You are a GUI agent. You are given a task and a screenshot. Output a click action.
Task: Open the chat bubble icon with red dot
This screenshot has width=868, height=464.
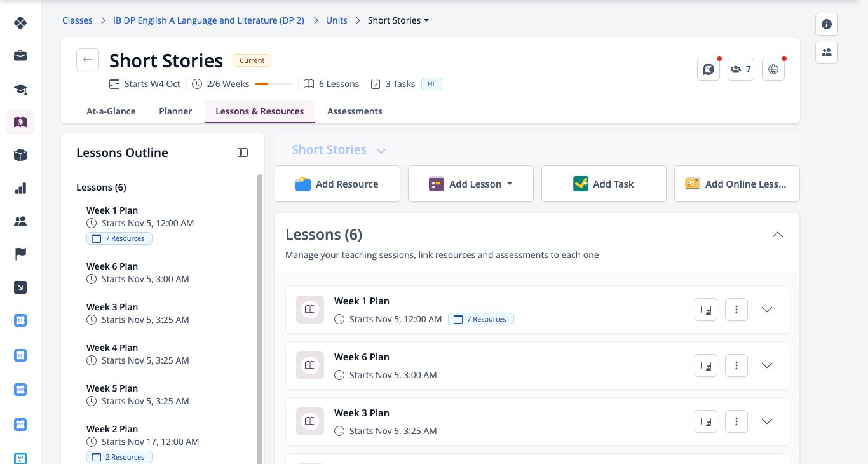[x=709, y=69]
